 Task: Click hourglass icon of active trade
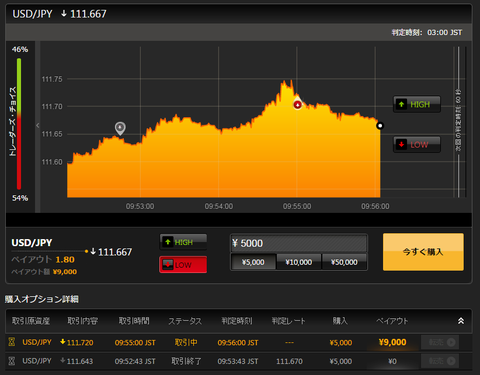(x=12, y=342)
